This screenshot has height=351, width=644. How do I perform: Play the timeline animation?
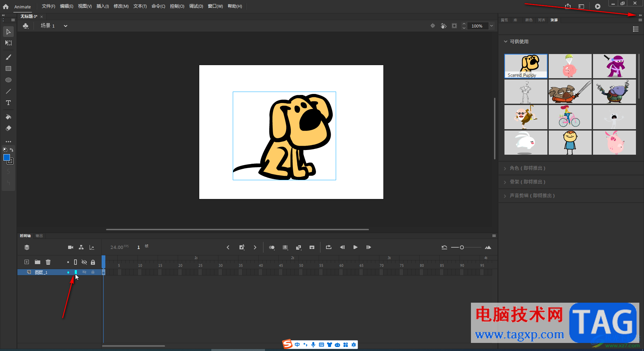pyautogui.click(x=355, y=247)
